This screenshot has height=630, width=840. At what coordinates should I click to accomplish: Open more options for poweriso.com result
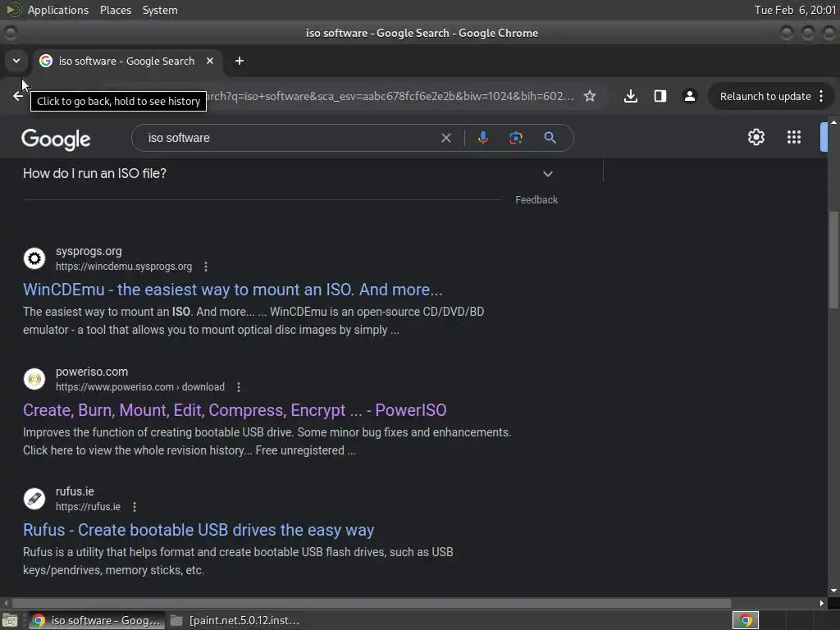coord(239,387)
